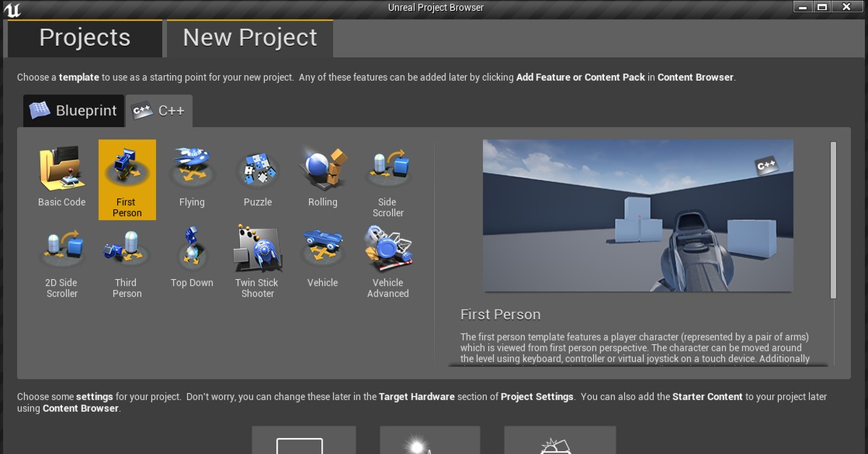Switch to the Projects tab

pyautogui.click(x=85, y=38)
